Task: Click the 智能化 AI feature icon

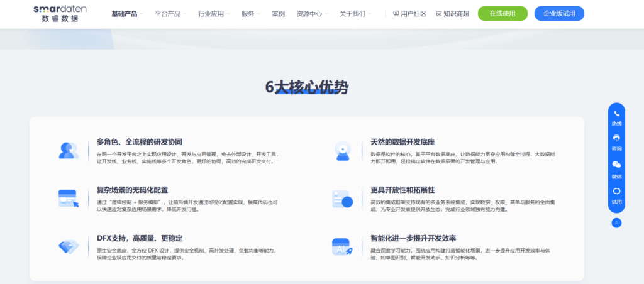Action: [x=342, y=246]
